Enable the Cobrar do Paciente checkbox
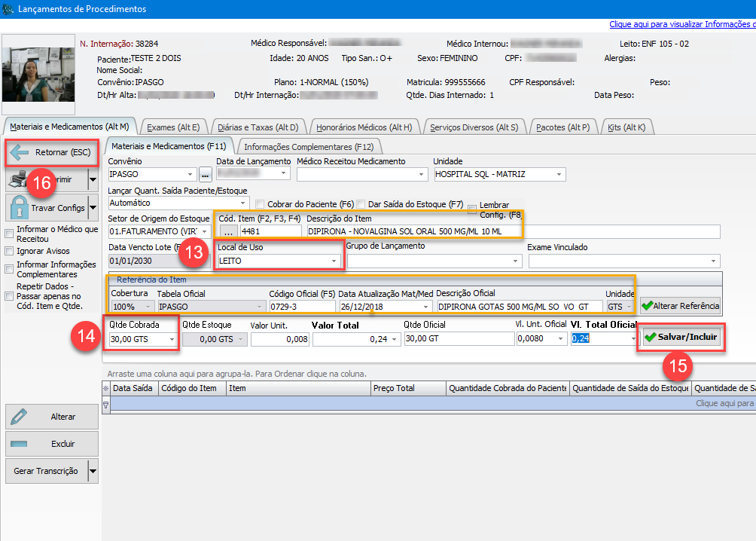 261,204
